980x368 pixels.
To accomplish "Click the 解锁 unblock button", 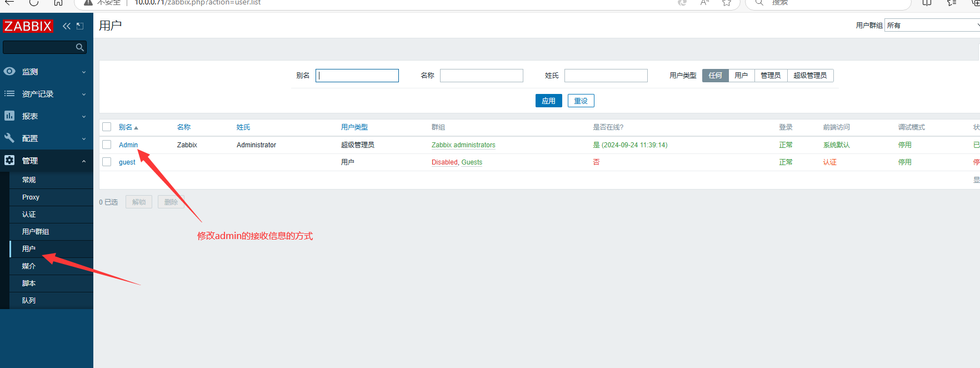I will (139, 202).
